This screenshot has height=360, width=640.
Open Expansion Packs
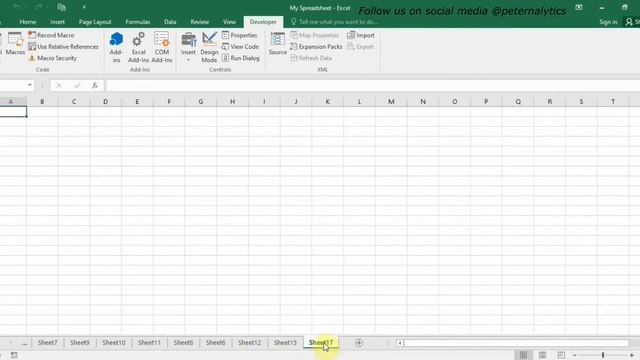tap(316, 47)
